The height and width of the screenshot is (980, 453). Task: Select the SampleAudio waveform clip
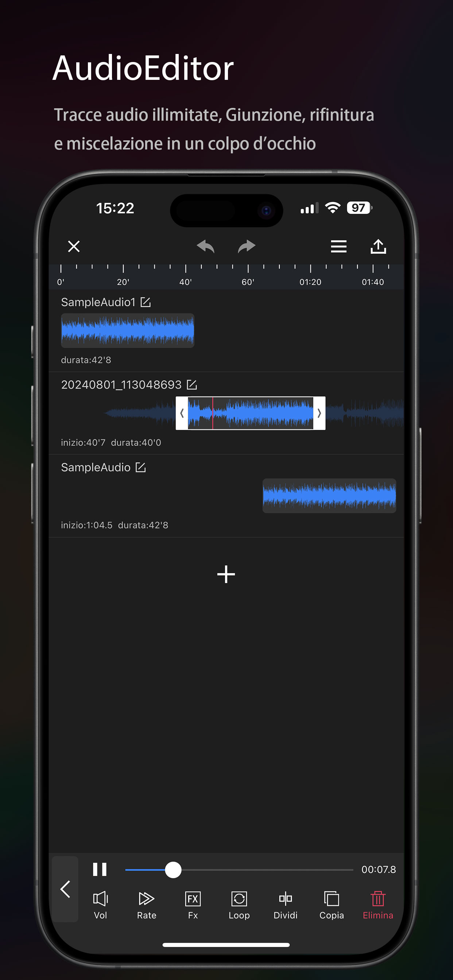point(329,495)
